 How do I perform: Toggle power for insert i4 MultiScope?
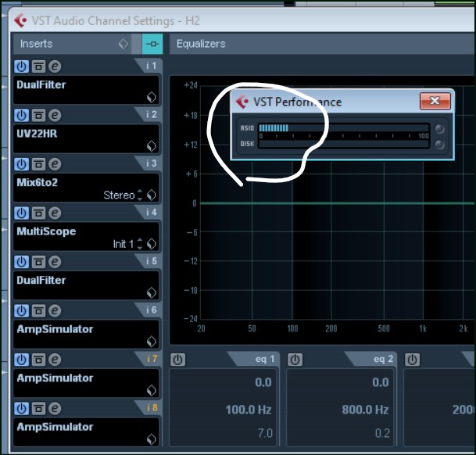tap(22, 213)
